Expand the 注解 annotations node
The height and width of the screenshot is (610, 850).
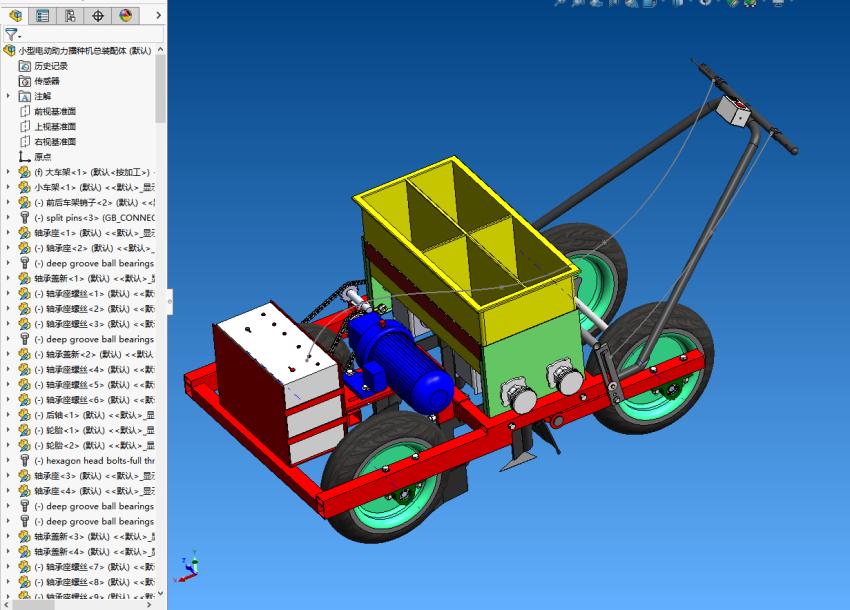click(x=9, y=96)
